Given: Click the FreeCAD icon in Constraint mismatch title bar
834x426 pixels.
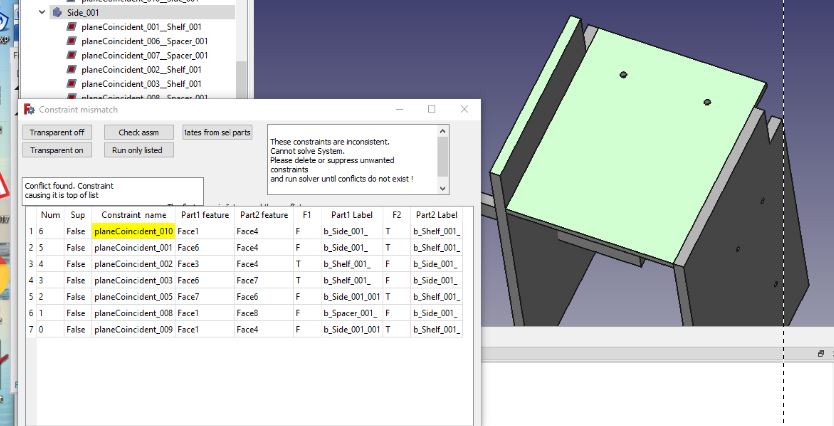Looking at the screenshot, I should (29, 109).
